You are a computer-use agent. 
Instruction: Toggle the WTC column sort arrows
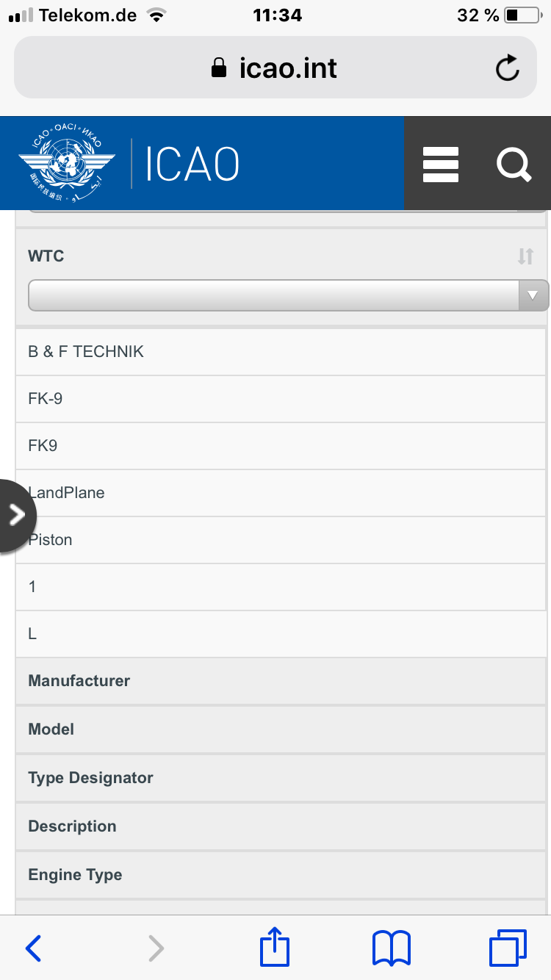click(525, 256)
